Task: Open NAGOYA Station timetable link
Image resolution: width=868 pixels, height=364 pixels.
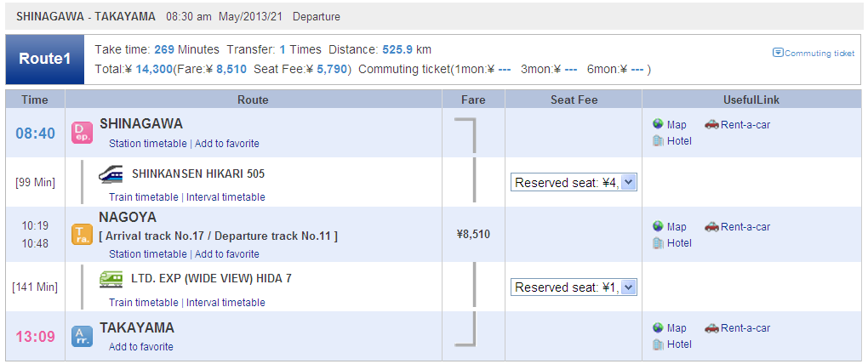Action: coord(148,254)
